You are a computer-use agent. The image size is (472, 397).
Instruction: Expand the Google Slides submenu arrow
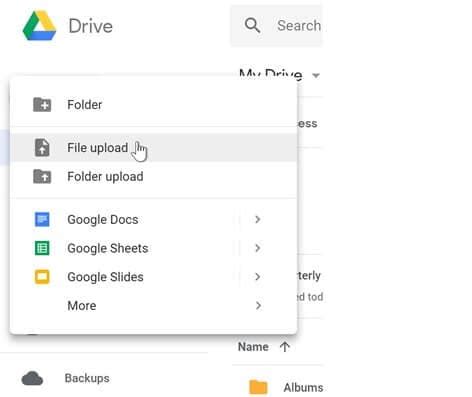pyautogui.click(x=257, y=277)
